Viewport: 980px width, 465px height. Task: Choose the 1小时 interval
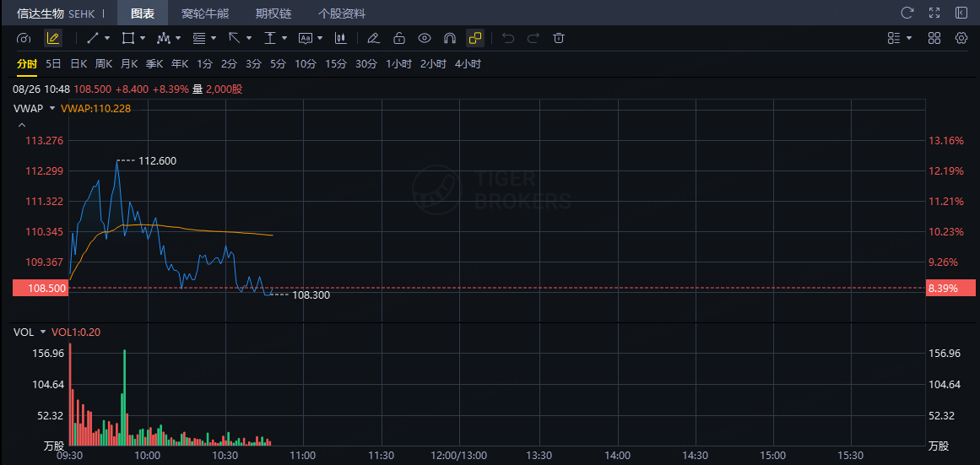click(398, 64)
